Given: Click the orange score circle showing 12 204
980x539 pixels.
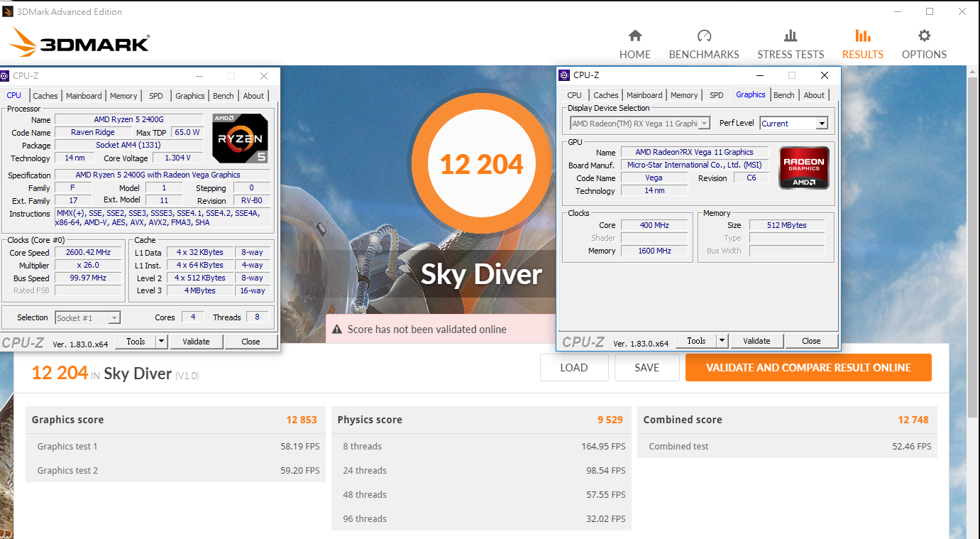Looking at the screenshot, I should point(481,164).
